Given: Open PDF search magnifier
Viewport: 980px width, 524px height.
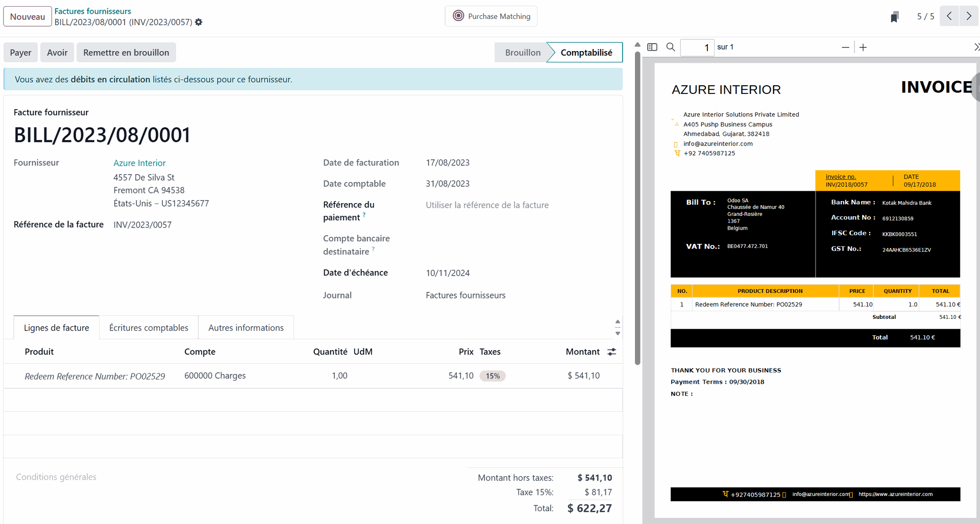Looking at the screenshot, I should coord(671,47).
